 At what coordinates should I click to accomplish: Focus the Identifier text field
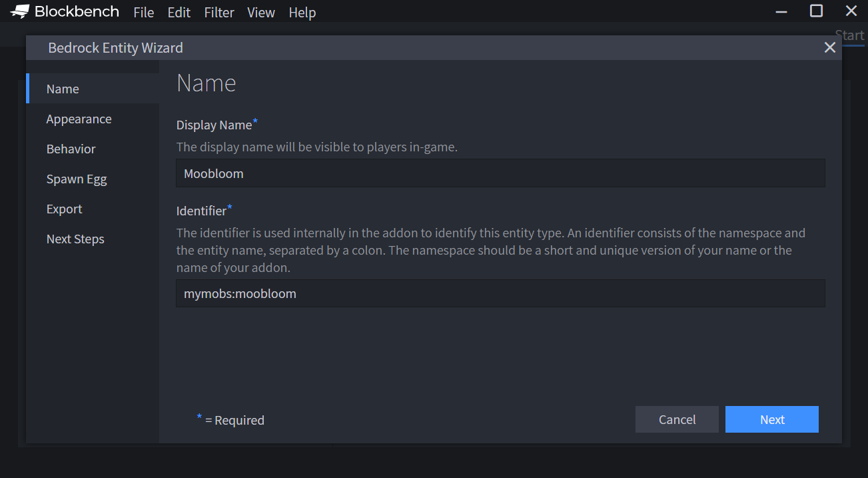(x=500, y=293)
